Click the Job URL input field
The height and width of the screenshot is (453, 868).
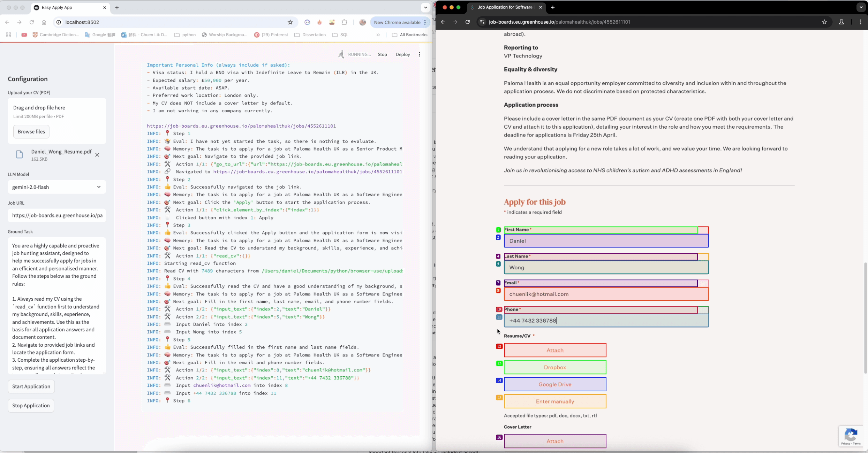(x=57, y=215)
